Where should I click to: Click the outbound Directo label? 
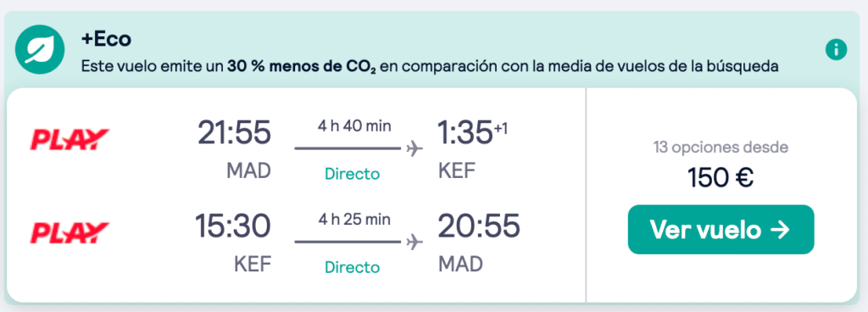coord(352,175)
